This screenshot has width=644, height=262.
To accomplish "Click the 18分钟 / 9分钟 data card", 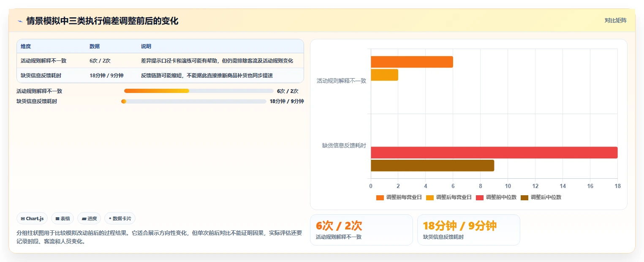I will tap(469, 230).
